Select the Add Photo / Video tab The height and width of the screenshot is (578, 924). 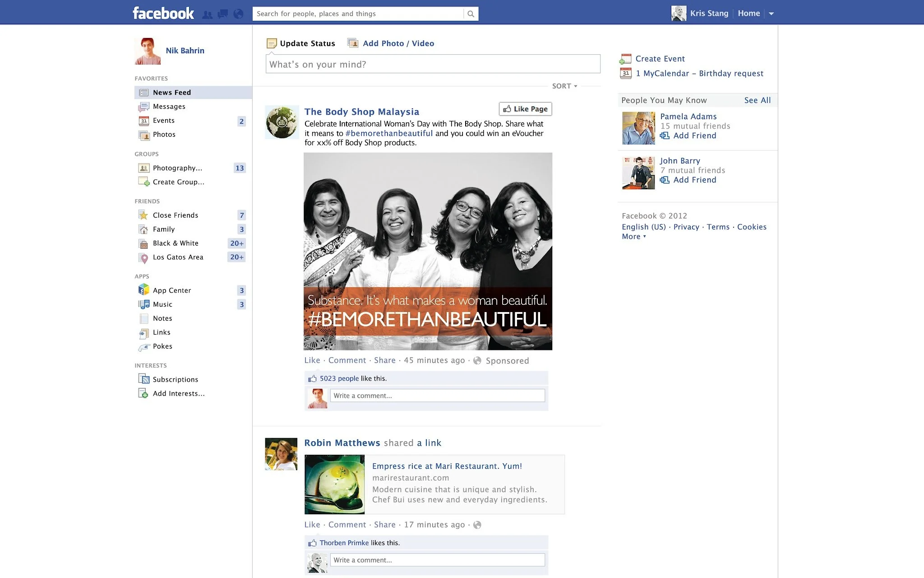[x=391, y=43]
